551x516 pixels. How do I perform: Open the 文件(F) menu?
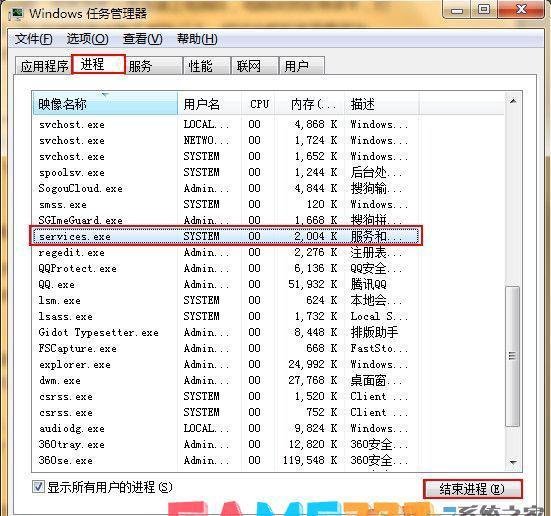tap(34, 39)
